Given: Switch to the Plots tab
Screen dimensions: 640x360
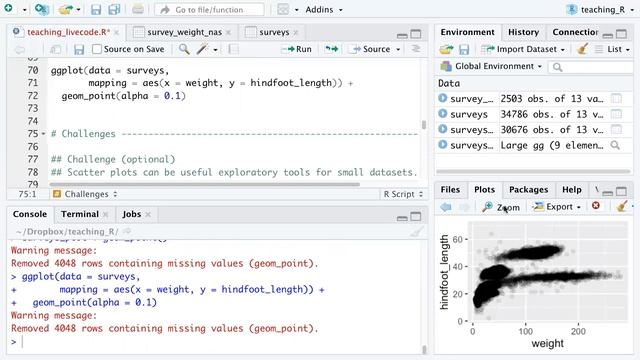Looking at the screenshot, I should click(x=484, y=189).
